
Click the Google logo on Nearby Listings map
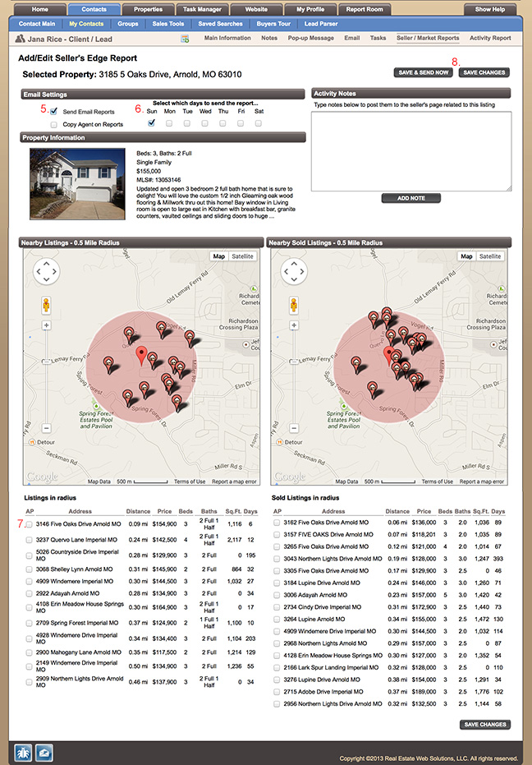tap(42, 477)
